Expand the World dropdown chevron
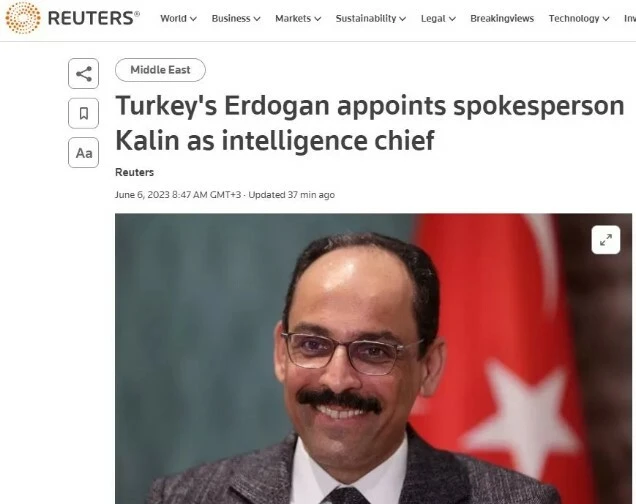Image resolution: width=636 pixels, height=504 pixels. click(193, 19)
